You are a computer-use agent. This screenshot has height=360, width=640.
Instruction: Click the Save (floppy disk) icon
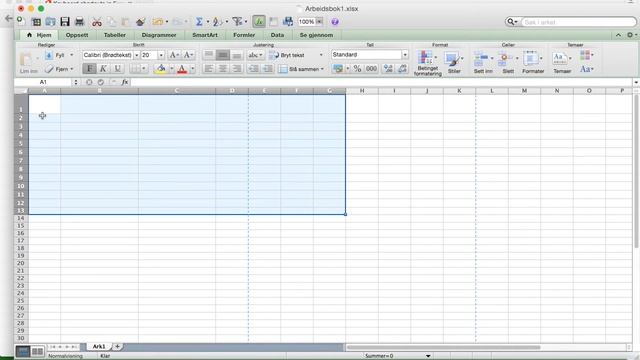[64, 22]
